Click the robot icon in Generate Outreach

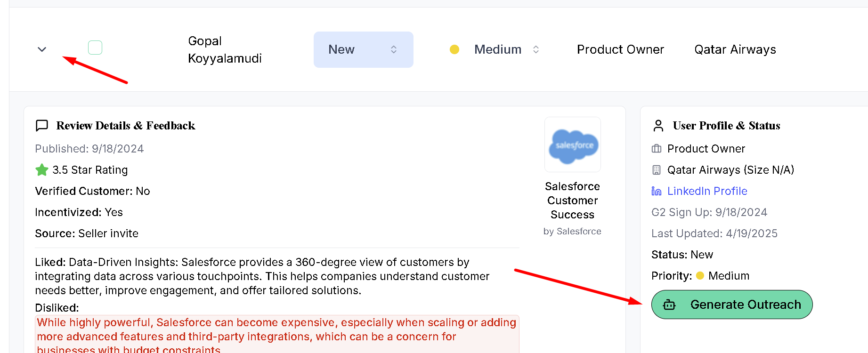point(669,305)
